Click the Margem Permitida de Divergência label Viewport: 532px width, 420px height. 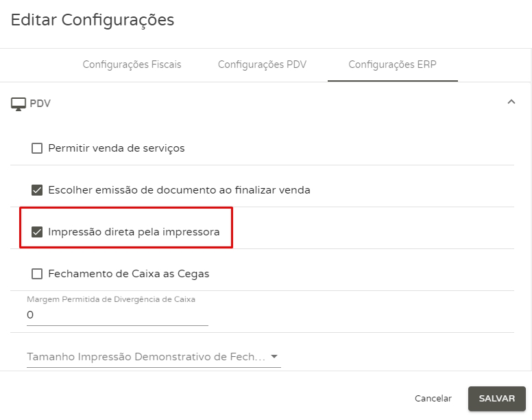point(111,299)
